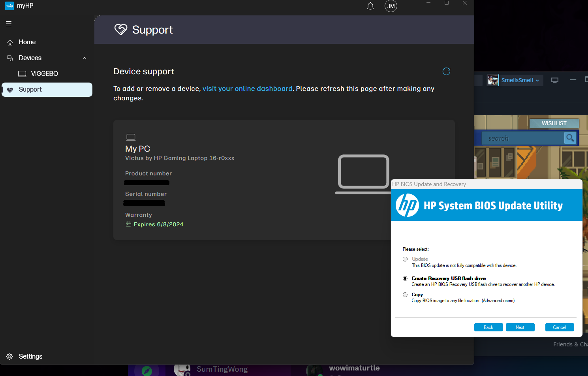Screen dimensions: 588x376
Task: Click the Back button in BIOS utility
Action: click(x=488, y=327)
